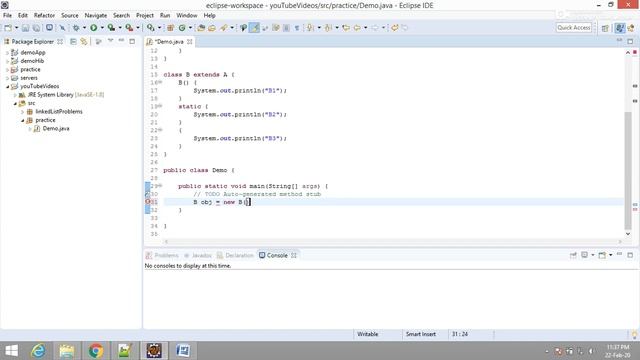This screenshot has height=360, width=640.
Task: Click the tip light bulb in status bar
Action: (x=634, y=334)
